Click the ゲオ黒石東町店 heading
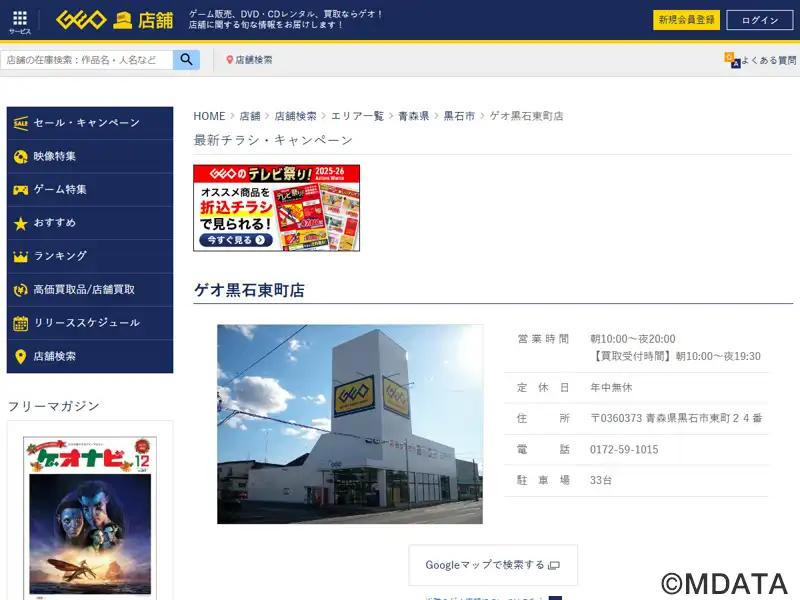This screenshot has height=600, width=800. (249, 290)
